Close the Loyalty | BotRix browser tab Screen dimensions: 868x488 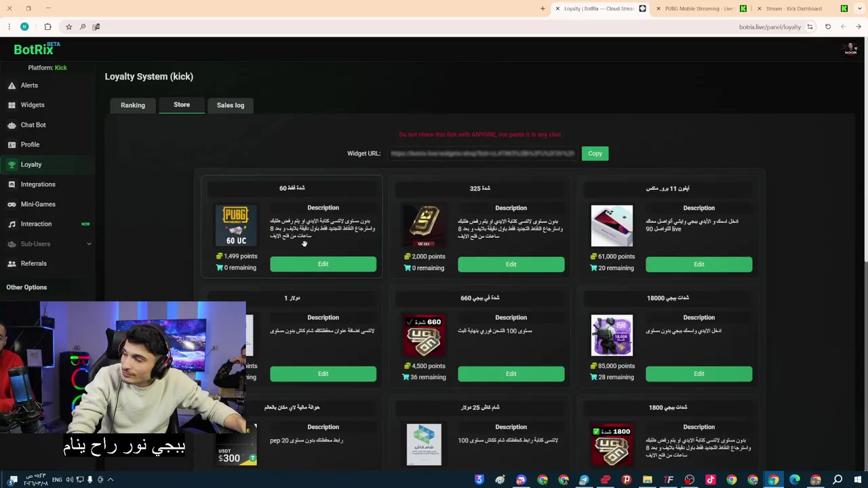[557, 9]
